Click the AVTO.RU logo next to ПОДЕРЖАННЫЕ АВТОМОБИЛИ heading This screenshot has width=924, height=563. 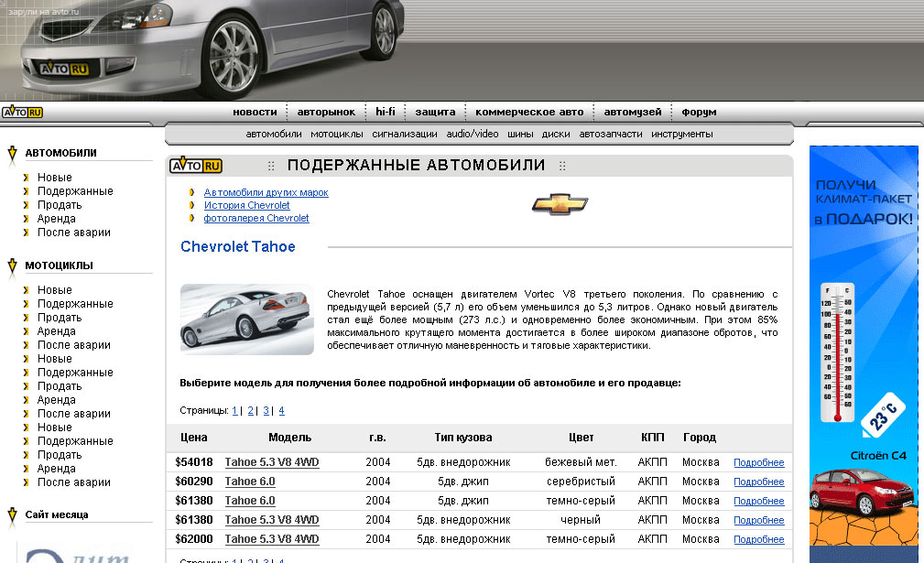tap(196, 166)
